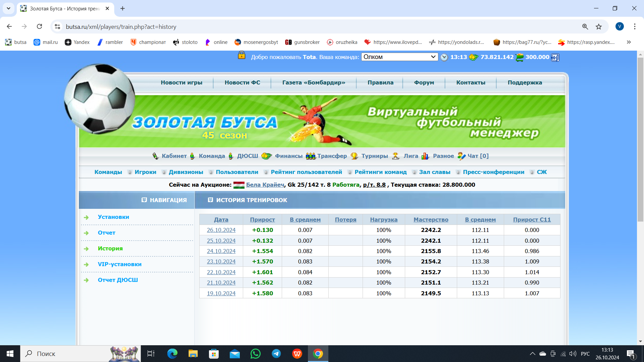Image resolution: width=644 pixels, height=362 pixels.
Task: Open the tab search dropdown arrow
Action: pos(8,8)
